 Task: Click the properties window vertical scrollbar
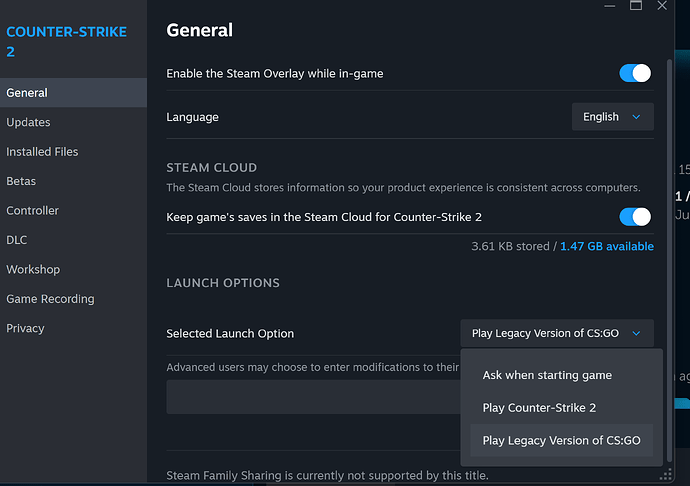(x=669, y=260)
